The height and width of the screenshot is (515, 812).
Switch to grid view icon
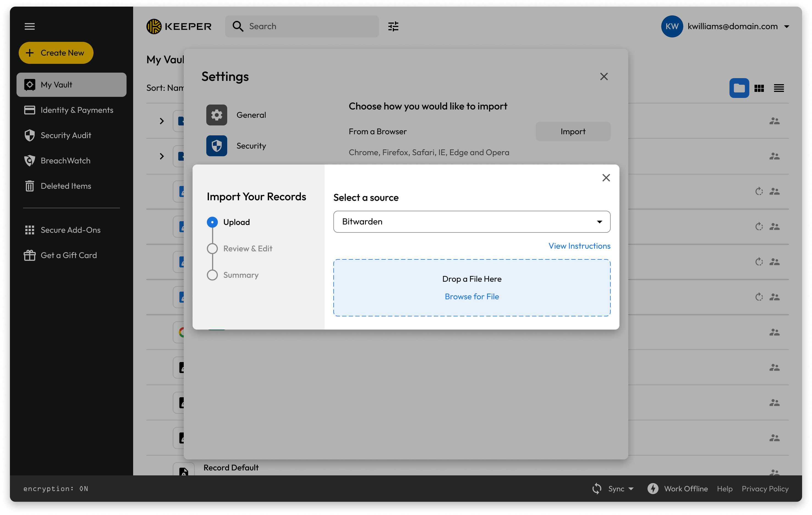pyautogui.click(x=759, y=88)
